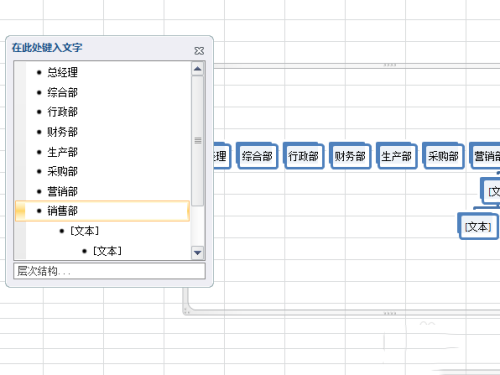This screenshot has width=500, height=375.
Task: Click the highlighted 销售部 entry
Action: click(103, 211)
